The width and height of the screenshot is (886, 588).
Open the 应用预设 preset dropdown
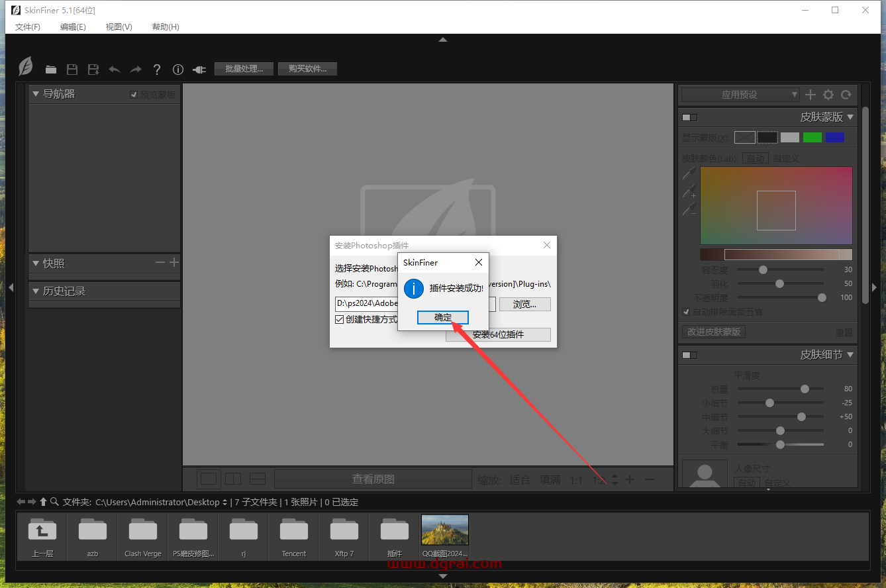741,95
